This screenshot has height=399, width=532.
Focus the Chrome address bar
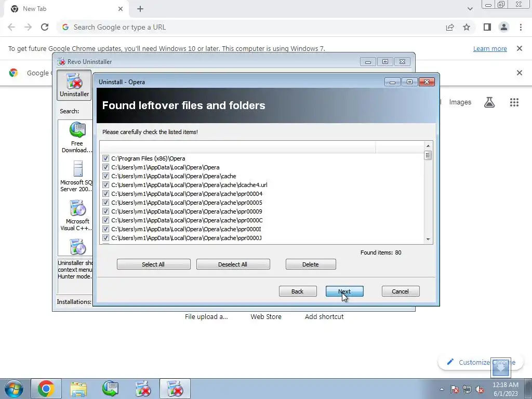(251, 27)
